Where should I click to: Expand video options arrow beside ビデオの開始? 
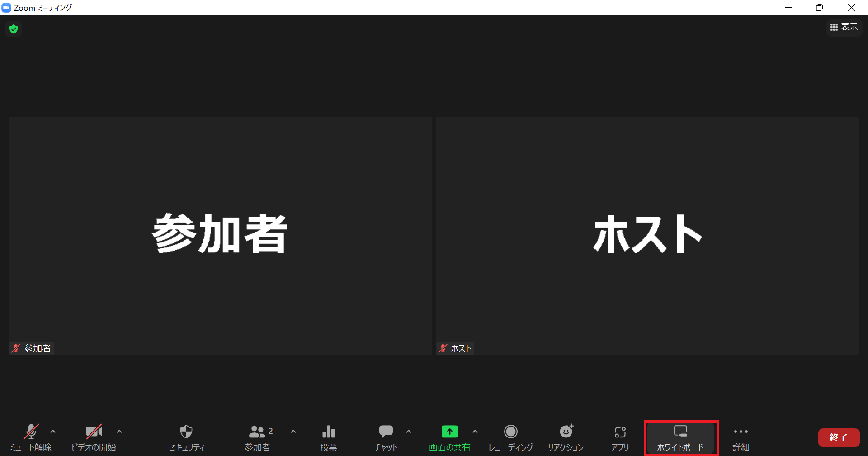coord(119,432)
